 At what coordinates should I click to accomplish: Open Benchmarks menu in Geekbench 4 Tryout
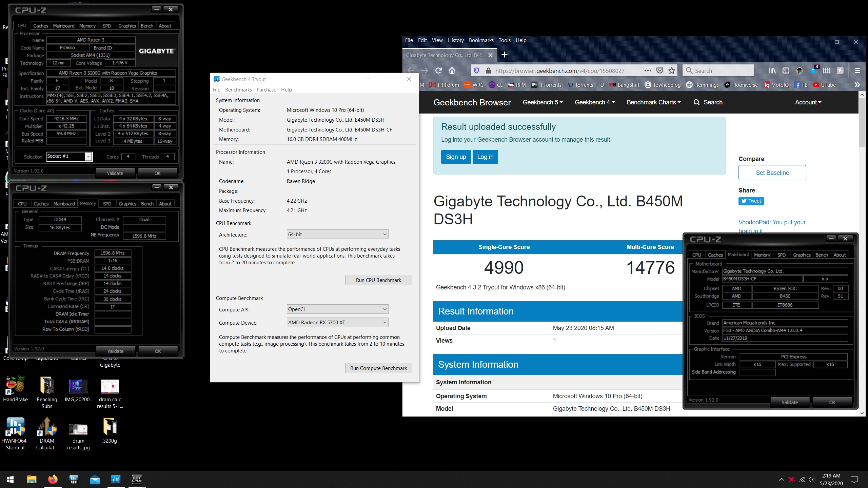click(x=238, y=90)
